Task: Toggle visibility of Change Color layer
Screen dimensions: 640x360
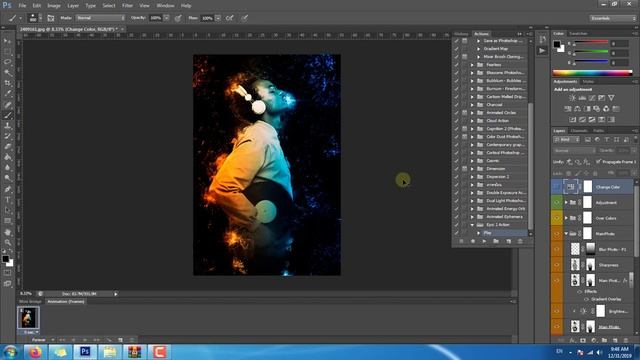Action: tap(557, 187)
